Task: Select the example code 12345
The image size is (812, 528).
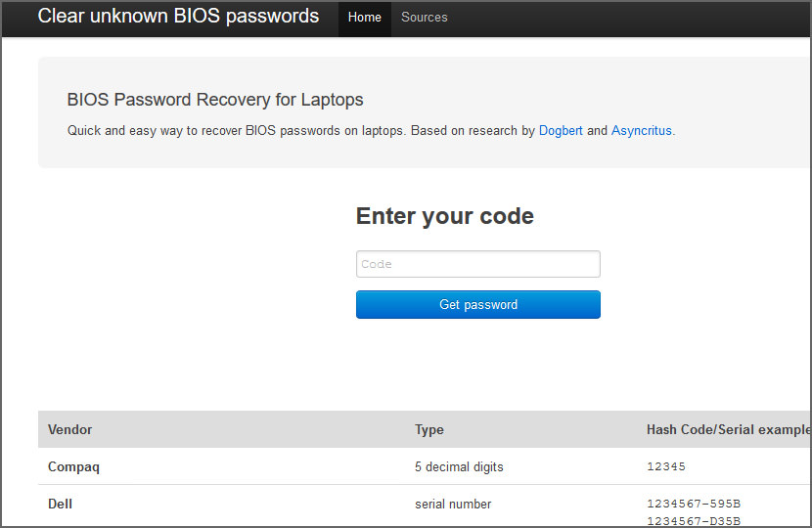Action: pos(666,466)
